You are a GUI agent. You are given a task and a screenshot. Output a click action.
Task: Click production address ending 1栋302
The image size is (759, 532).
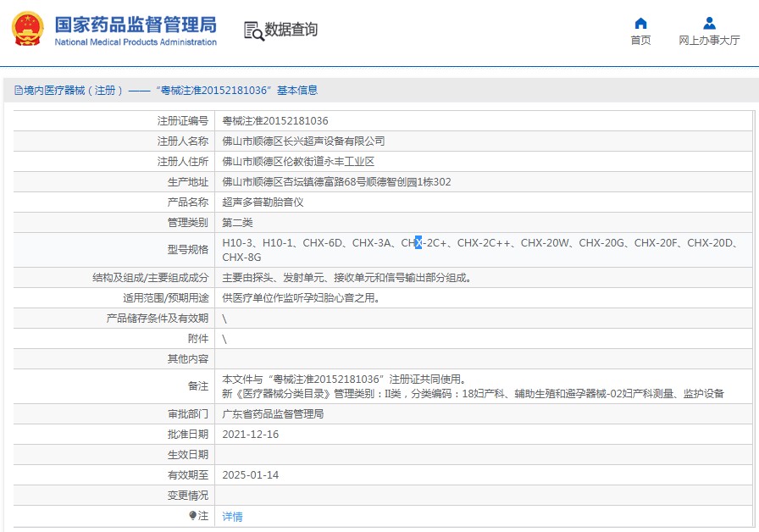pyautogui.click(x=336, y=181)
